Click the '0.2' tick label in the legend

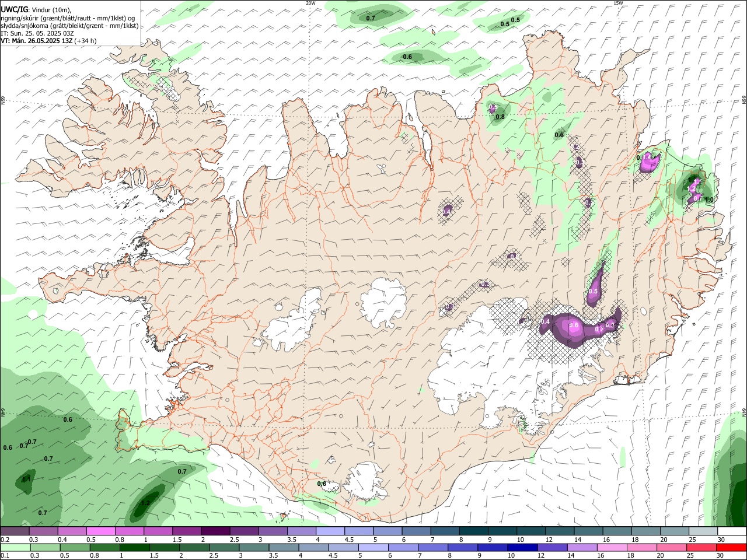pos(5,540)
